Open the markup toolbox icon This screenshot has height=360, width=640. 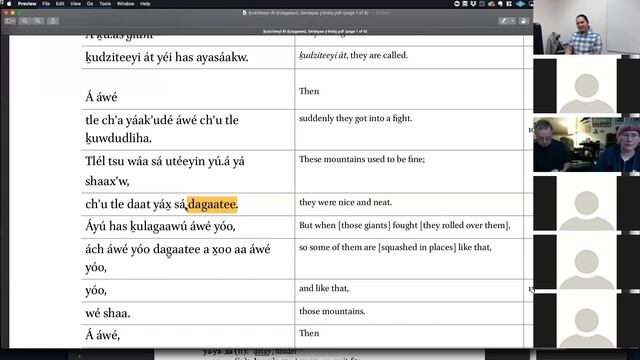524,21
